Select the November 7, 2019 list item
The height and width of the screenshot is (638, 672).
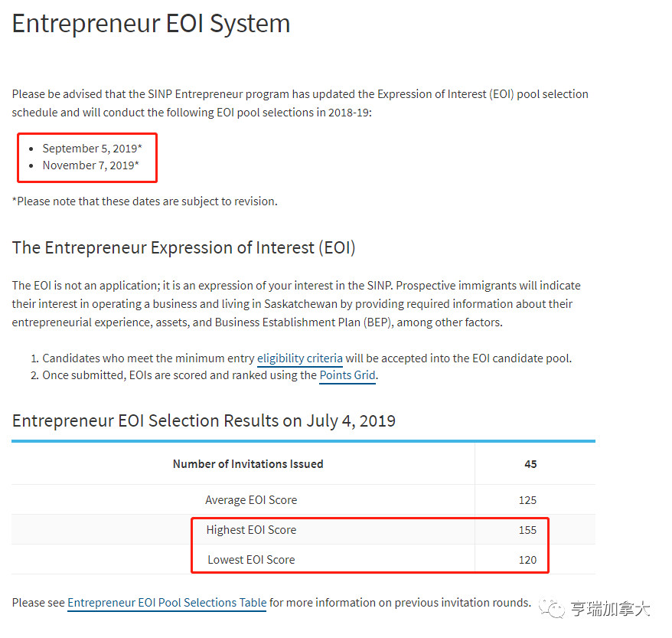point(90,165)
